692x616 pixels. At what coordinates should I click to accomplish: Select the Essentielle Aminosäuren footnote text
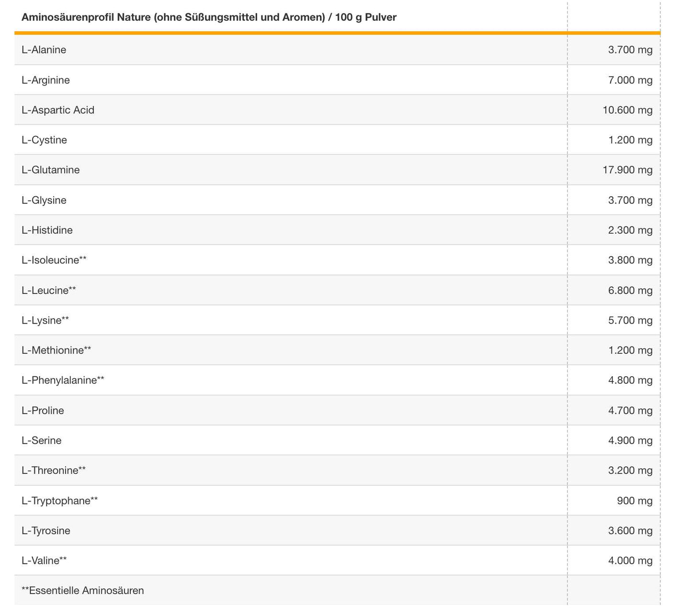coord(83,591)
